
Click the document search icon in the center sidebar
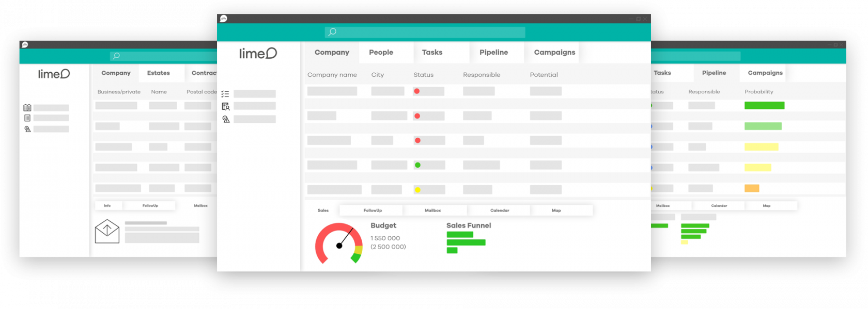tap(226, 106)
